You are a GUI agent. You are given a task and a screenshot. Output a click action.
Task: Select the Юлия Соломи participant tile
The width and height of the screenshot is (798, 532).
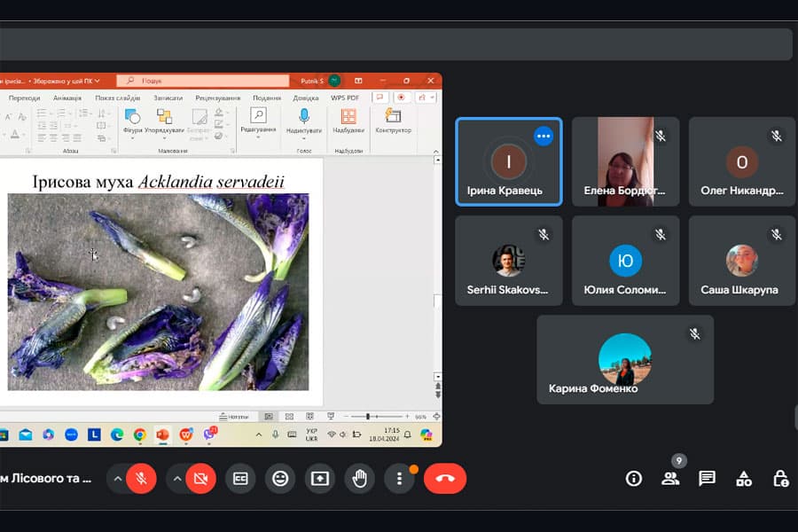[x=625, y=261]
